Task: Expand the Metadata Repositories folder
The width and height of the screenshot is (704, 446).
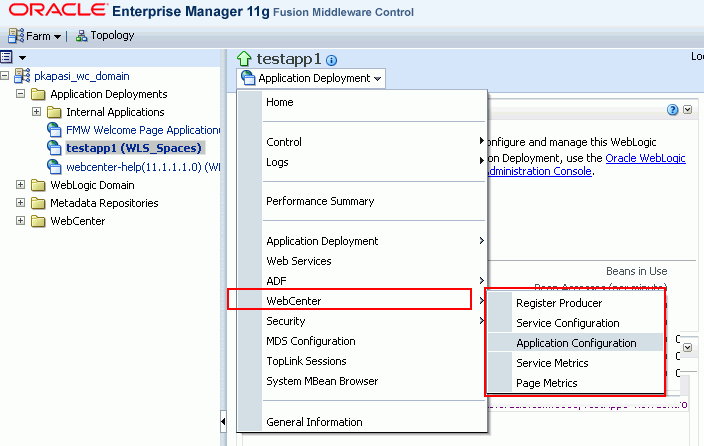Action: click(20, 203)
